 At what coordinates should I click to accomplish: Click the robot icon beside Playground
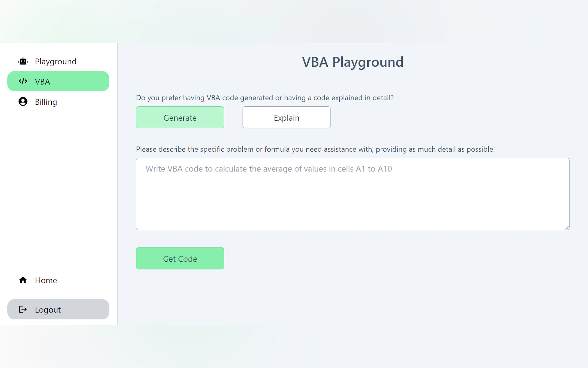pos(23,61)
